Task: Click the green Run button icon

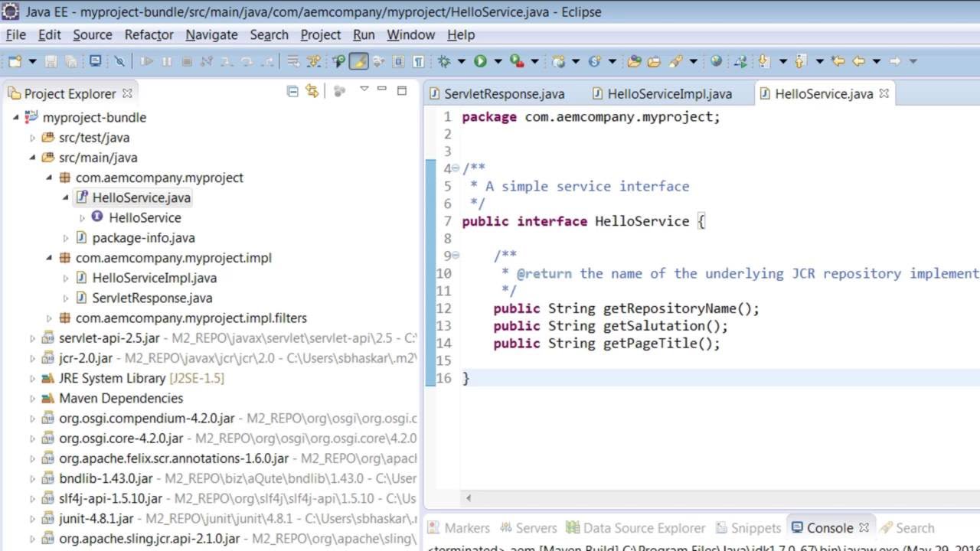Action: point(480,61)
